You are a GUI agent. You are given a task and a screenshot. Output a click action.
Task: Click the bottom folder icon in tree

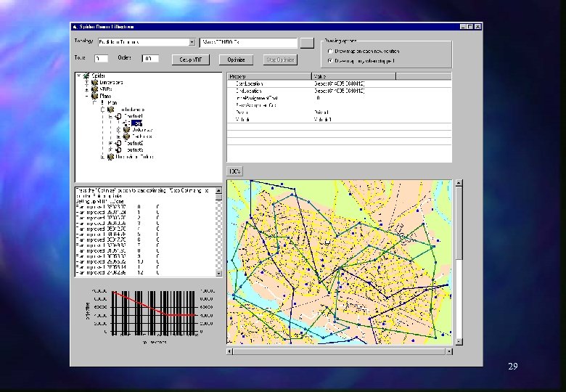point(110,156)
